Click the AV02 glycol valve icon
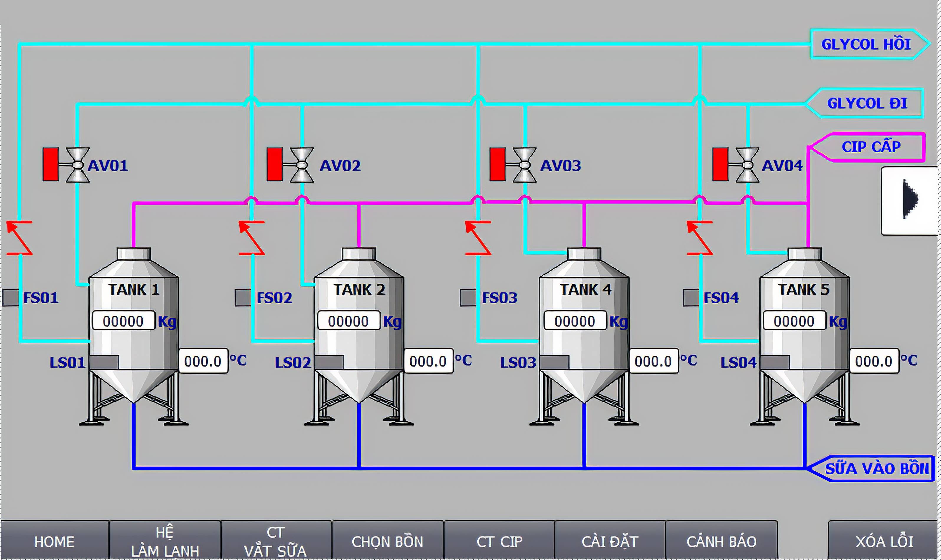This screenshot has height=560, width=941. pyautogui.click(x=290, y=165)
